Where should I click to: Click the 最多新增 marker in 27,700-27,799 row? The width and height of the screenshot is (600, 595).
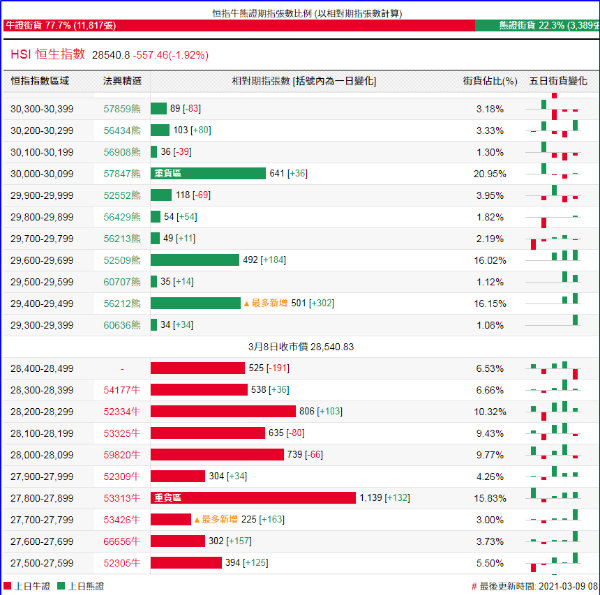(216, 520)
